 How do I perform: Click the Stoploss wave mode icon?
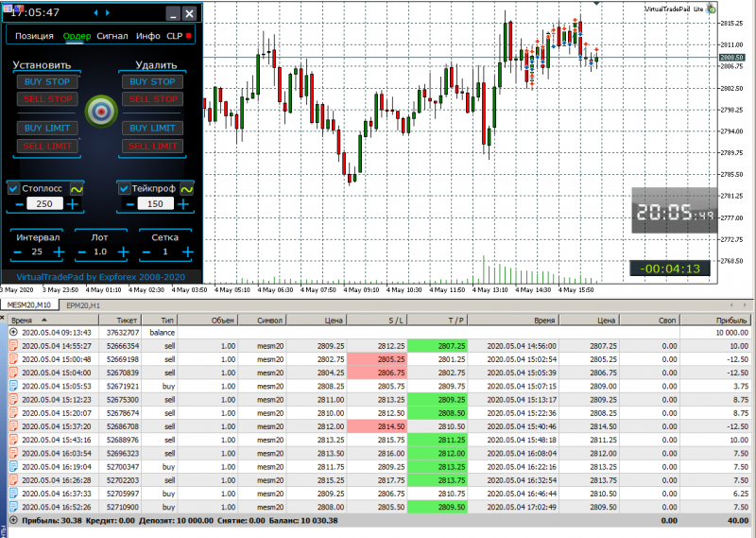tap(77, 189)
